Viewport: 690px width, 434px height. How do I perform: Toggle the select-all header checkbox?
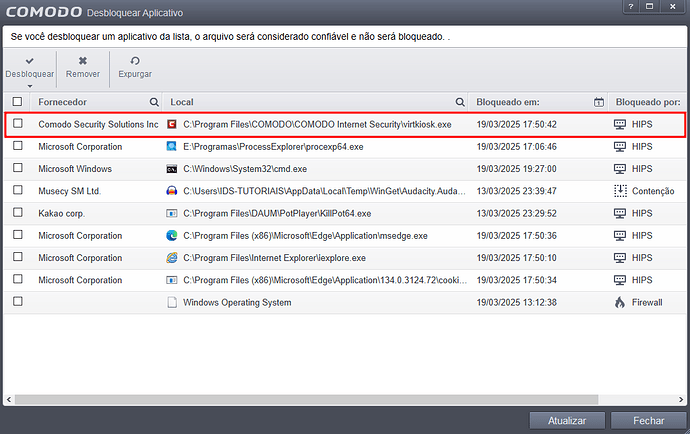click(18, 102)
